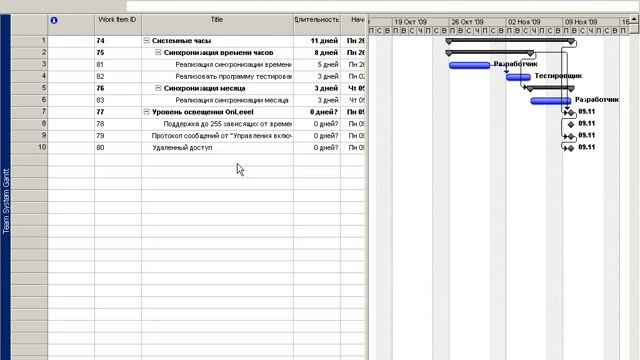640x360 pixels.
Task: Click the 5 дней duration cell
Action: (x=317, y=64)
